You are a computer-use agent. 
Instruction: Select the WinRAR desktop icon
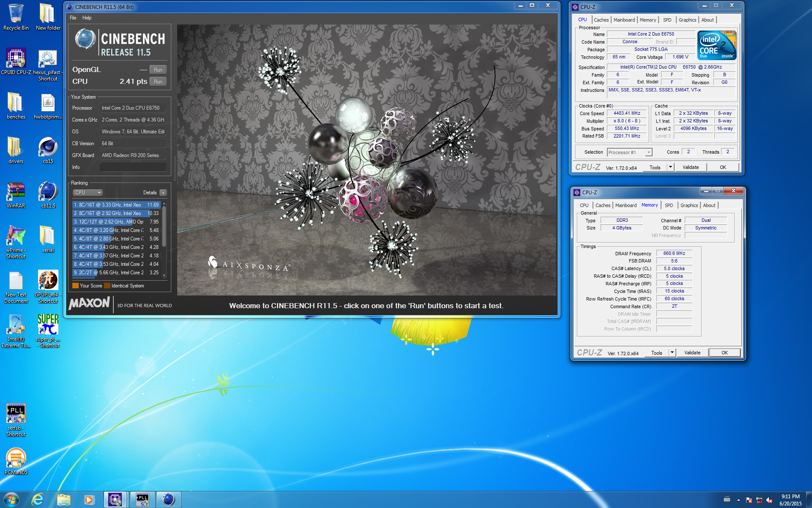pos(16,195)
